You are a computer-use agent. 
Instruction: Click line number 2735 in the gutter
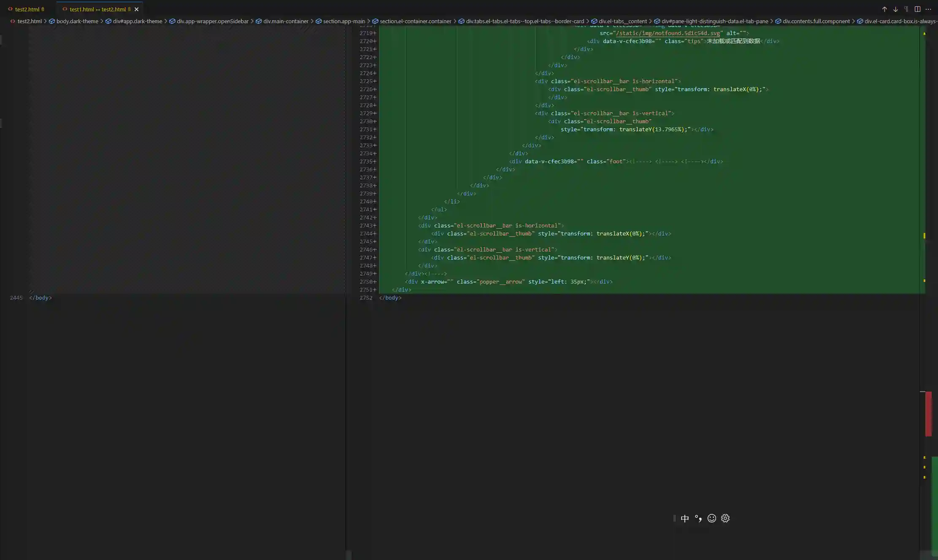coord(366,161)
